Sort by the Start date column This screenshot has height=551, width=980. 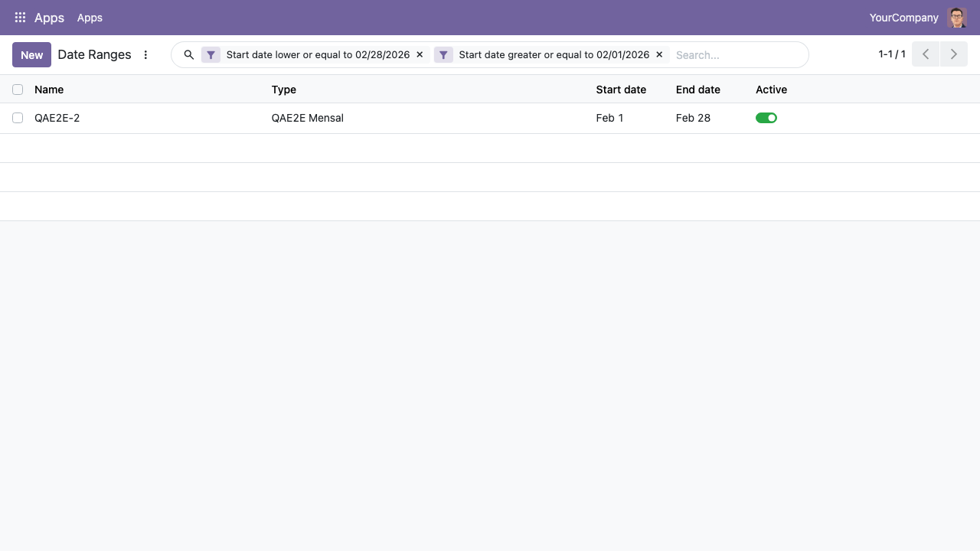[621, 90]
